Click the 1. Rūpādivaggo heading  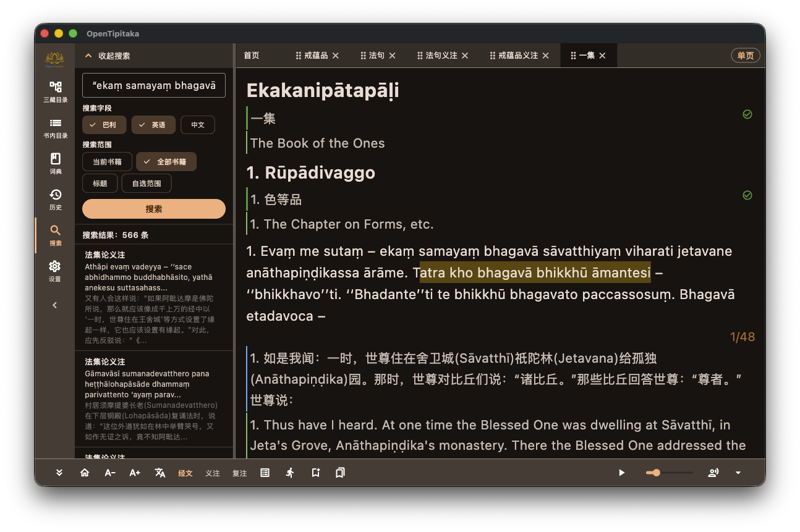click(311, 172)
